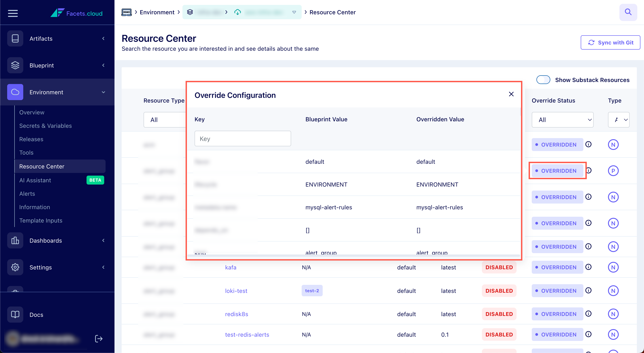Open the Override Status All dropdown
644x353 pixels.
(562, 120)
